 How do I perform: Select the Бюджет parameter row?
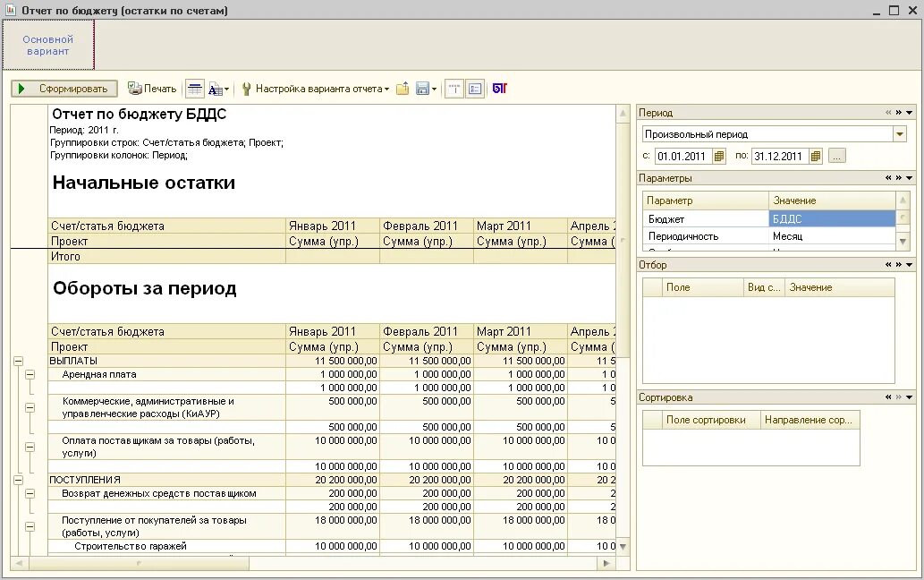[x=769, y=218]
